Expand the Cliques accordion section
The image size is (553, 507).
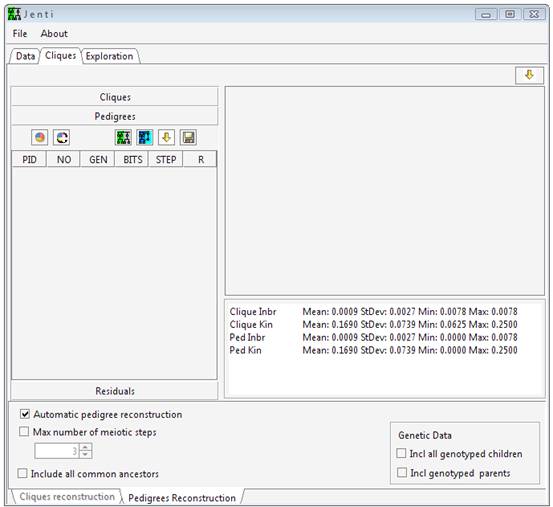[115, 97]
